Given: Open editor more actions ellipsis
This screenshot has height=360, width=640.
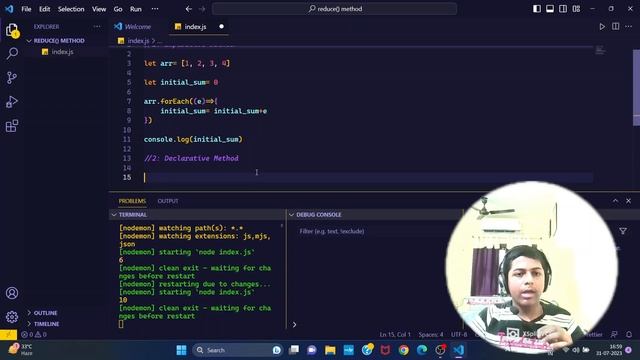Looking at the screenshot, I should point(629,27).
